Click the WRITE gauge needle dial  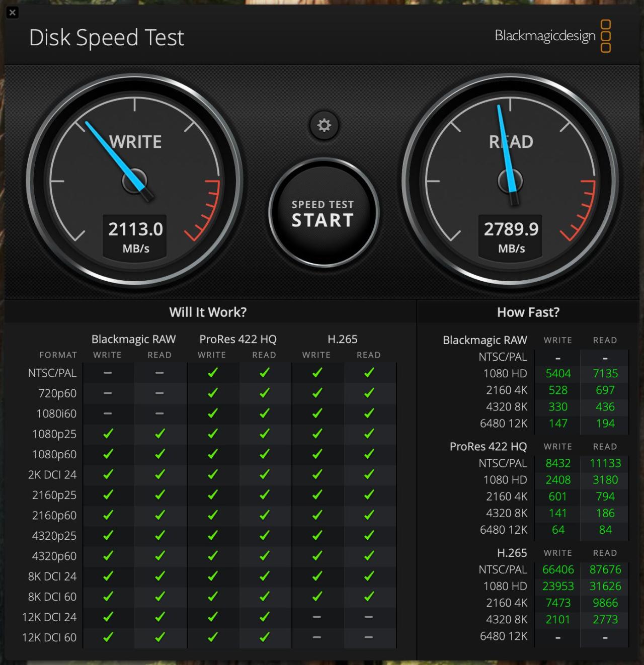tap(135, 181)
